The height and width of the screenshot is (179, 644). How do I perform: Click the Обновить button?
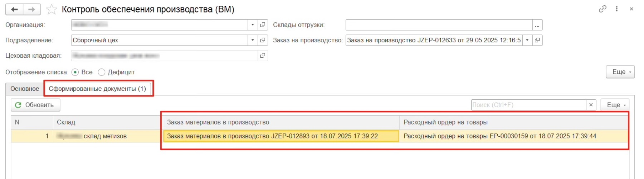coord(35,105)
